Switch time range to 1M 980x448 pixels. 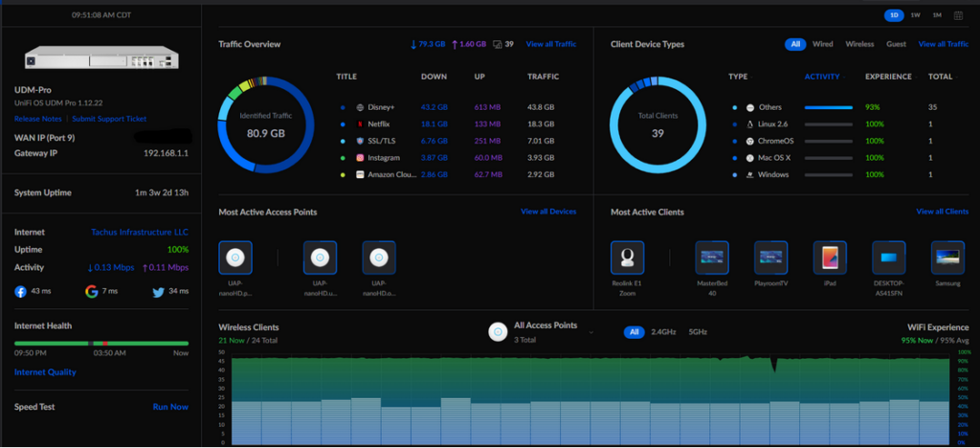pos(937,15)
